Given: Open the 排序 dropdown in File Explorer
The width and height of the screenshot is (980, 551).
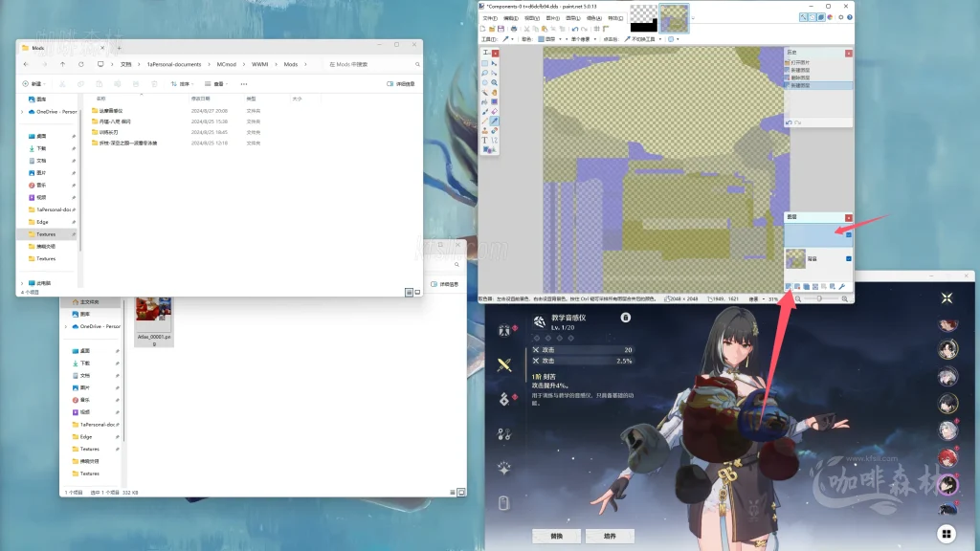Looking at the screenshot, I should pyautogui.click(x=184, y=83).
